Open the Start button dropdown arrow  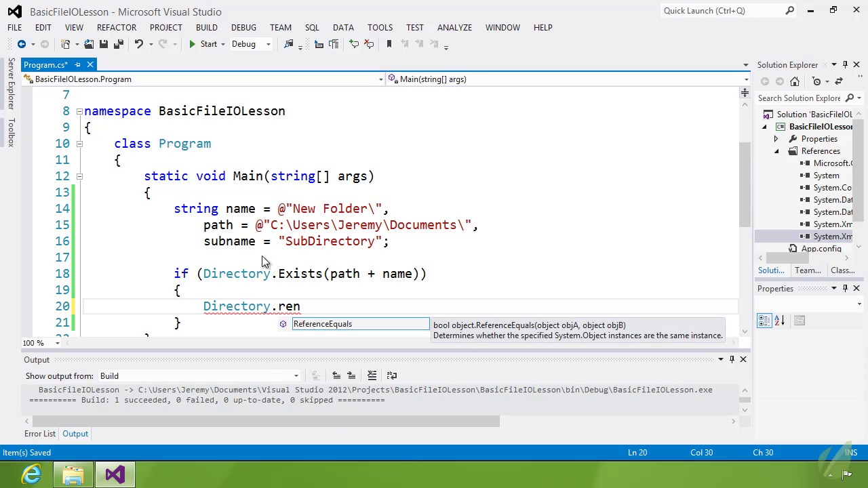pyautogui.click(x=222, y=44)
